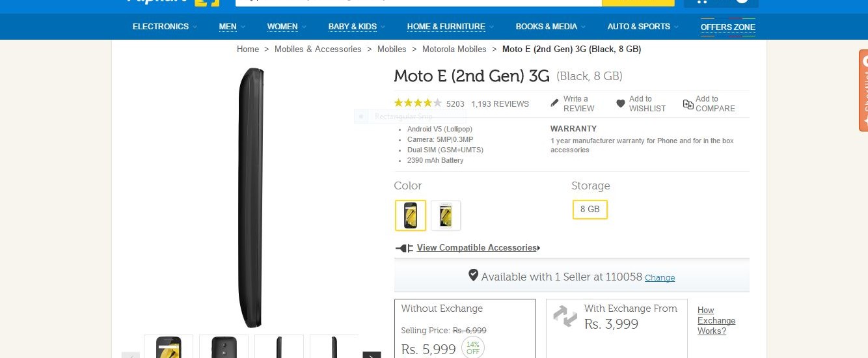Click the heart Add to Wishlist icon
This screenshot has width=868, height=358.
(x=621, y=103)
